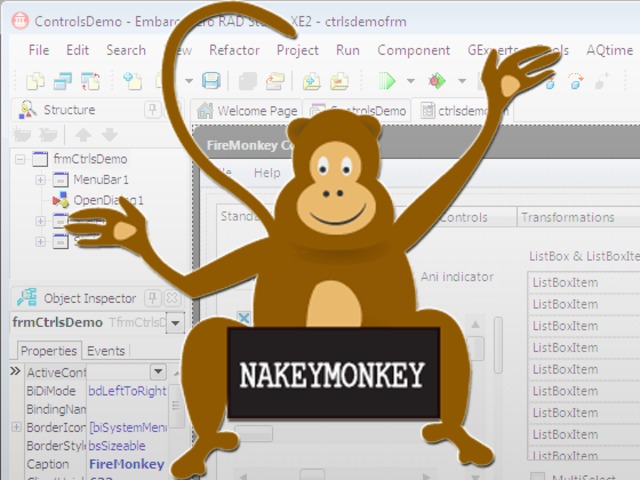640x480 pixels.
Task: Select the Transformations tab on the form
Action: coord(568,217)
